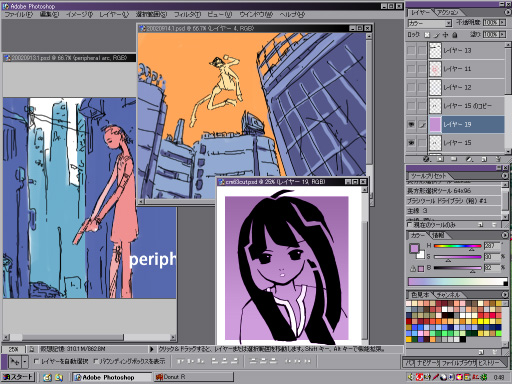This screenshot has width=512, height=384.
Task: Check the auto select layer checkbox
Action: click(x=36, y=361)
